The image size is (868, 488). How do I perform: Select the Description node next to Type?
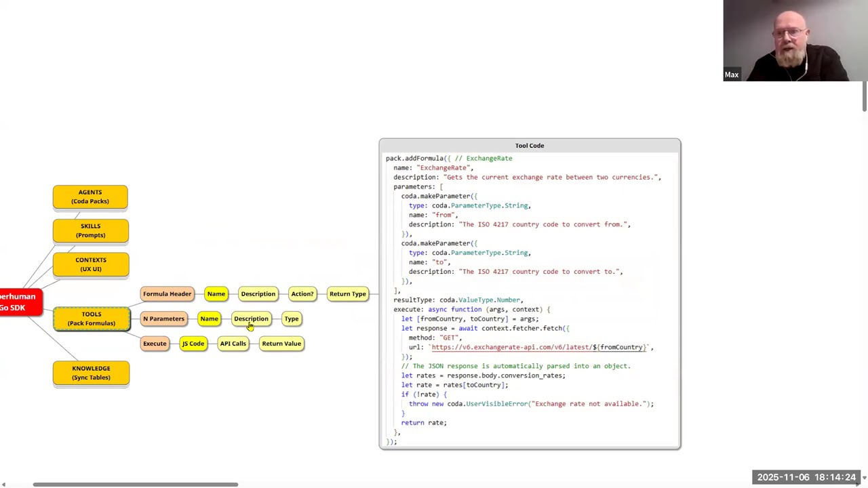pos(251,319)
